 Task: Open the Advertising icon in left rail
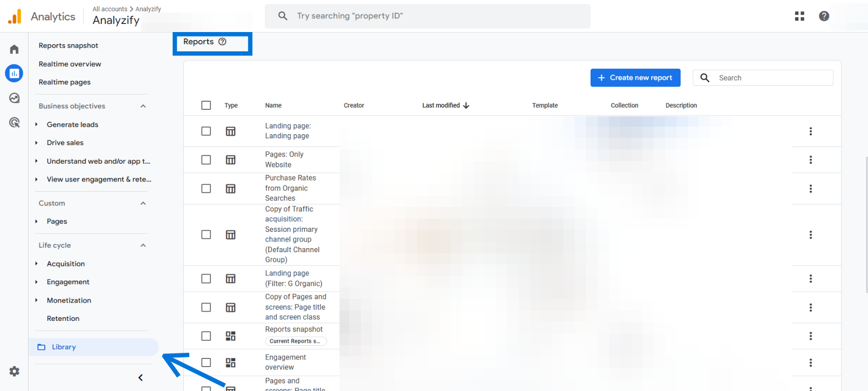click(x=14, y=123)
